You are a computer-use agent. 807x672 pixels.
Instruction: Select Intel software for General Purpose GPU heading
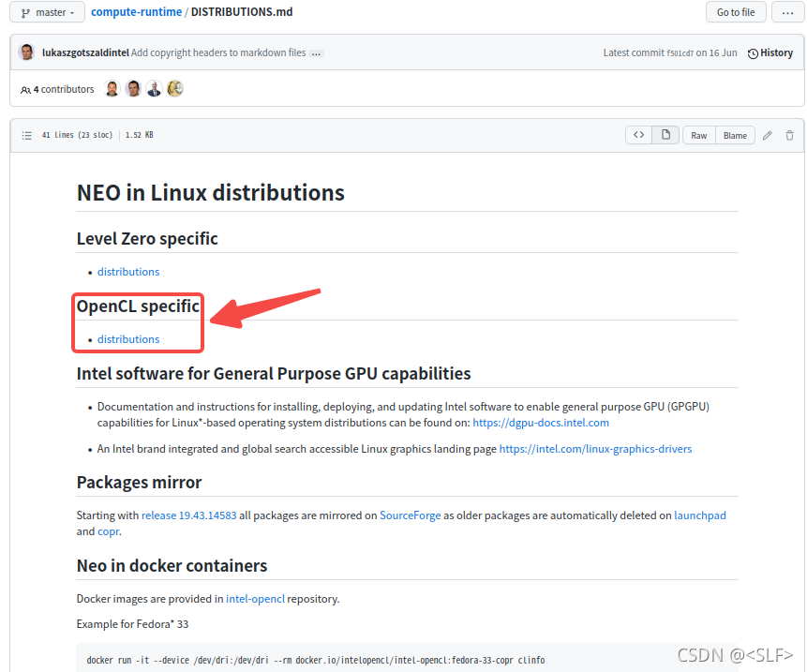click(274, 374)
